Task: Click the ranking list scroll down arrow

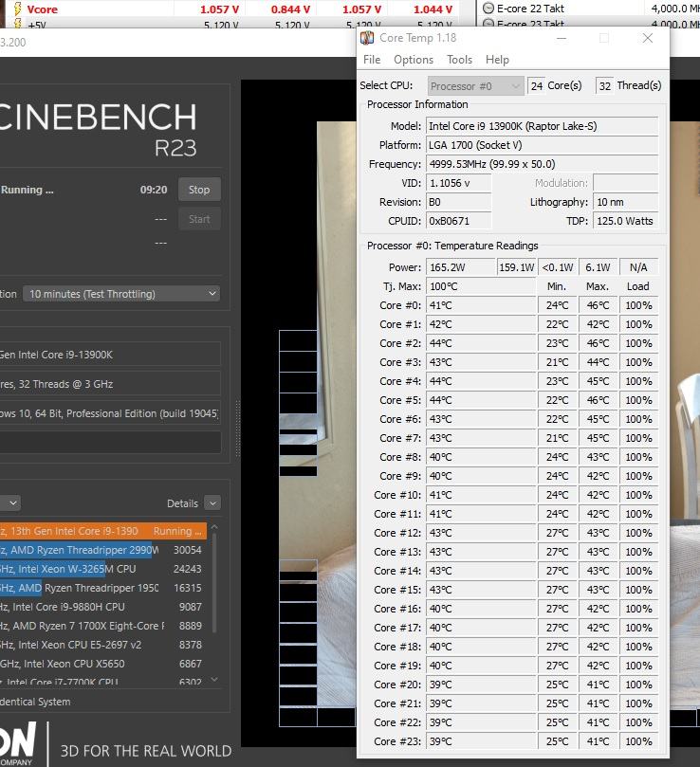Action: coord(214,680)
